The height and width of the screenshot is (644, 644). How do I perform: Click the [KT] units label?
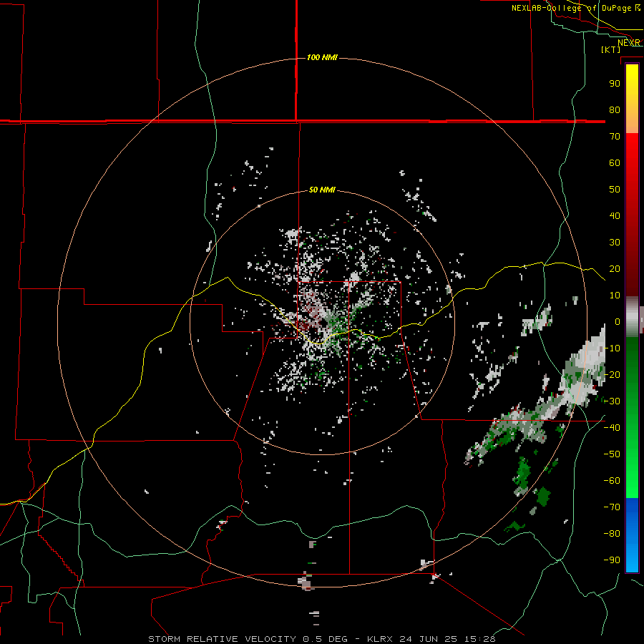[610, 49]
